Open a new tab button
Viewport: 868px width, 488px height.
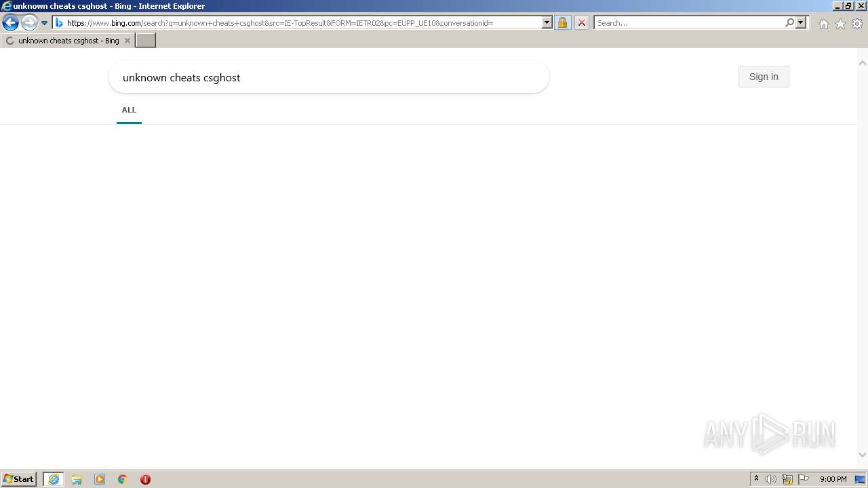point(146,41)
